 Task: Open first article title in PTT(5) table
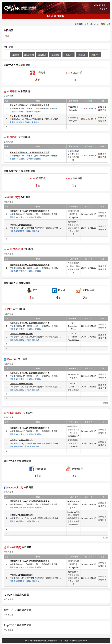click(x=30, y=323)
